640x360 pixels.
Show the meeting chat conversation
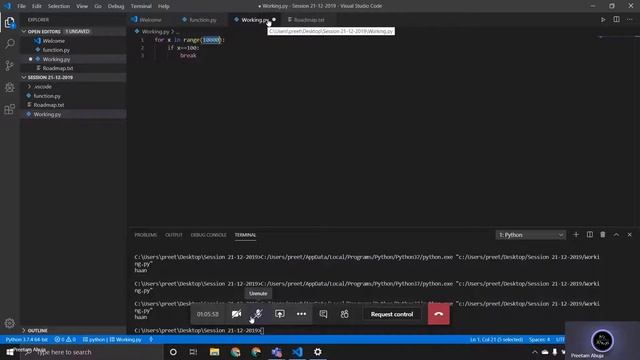(323, 314)
